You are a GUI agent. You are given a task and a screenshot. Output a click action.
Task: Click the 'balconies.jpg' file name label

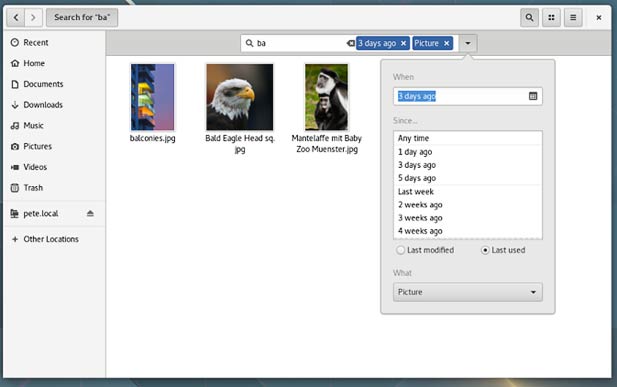coord(153,139)
